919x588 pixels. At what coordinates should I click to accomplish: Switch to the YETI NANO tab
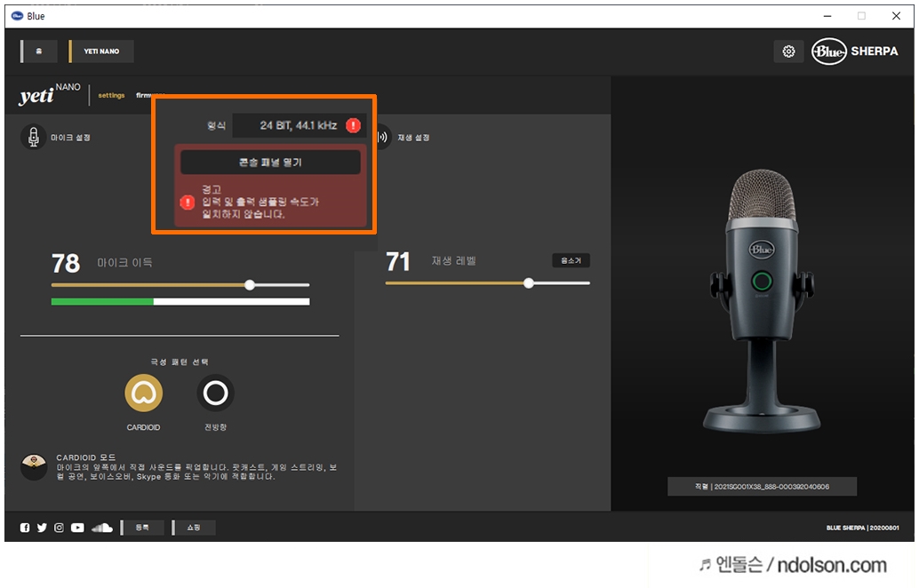[100, 52]
